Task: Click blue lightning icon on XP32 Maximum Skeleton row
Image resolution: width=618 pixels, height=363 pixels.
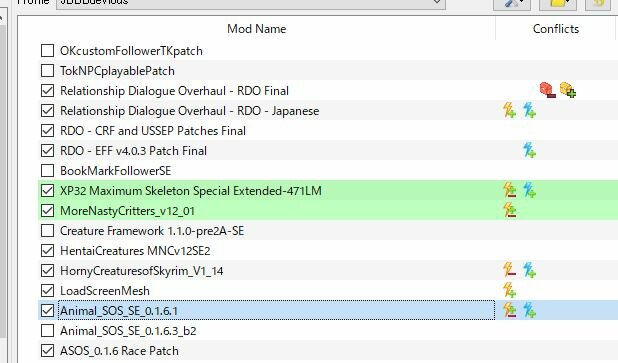Action: [x=529, y=190]
